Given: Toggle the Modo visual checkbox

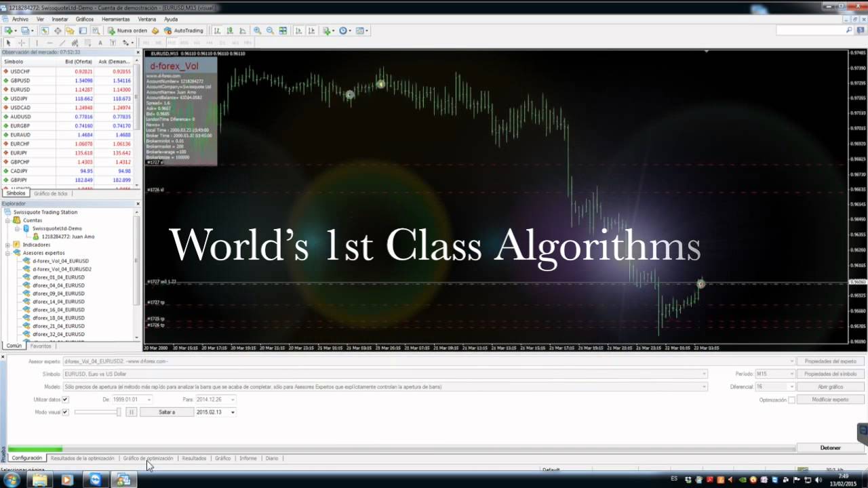Looking at the screenshot, I should point(65,412).
